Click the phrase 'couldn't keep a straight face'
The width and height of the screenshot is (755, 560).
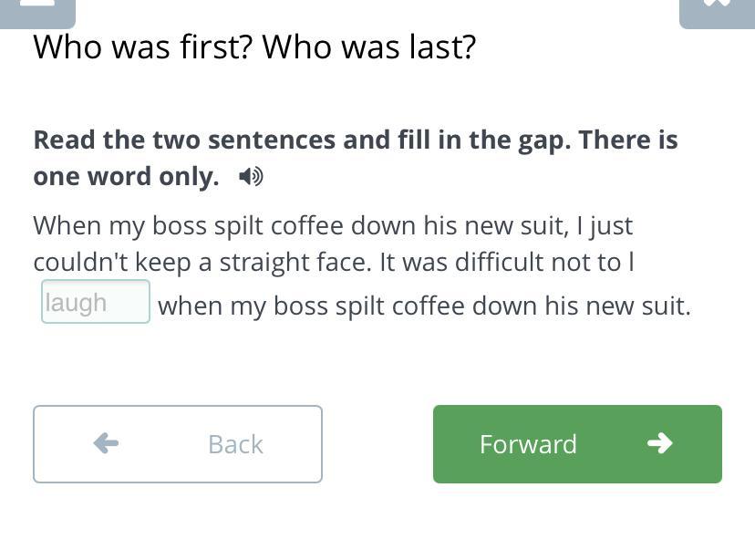click(x=202, y=262)
